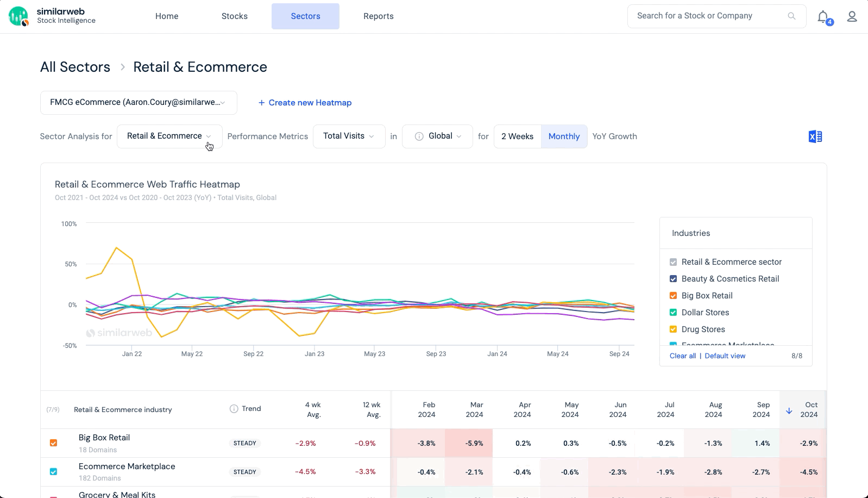Click the Mar 2024 column header

[475, 409]
